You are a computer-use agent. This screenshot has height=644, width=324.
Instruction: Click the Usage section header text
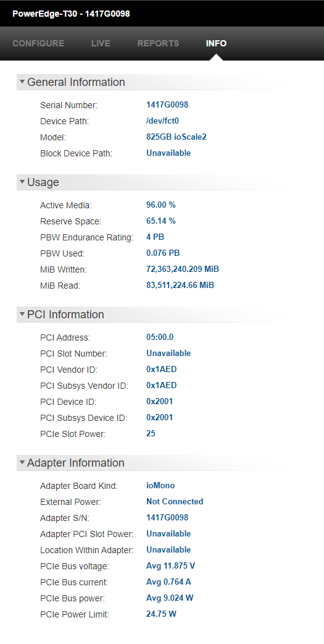[43, 182]
